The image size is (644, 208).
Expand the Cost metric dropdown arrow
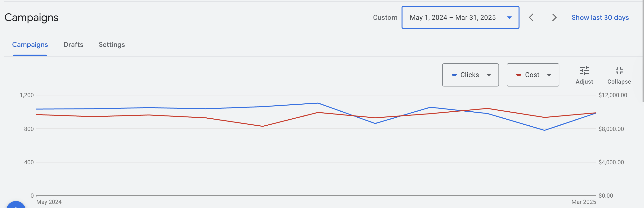coord(549,75)
